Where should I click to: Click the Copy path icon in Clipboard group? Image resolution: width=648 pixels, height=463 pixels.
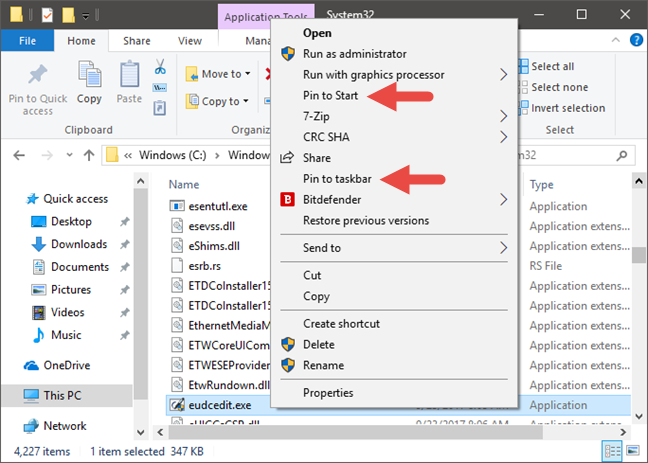[x=160, y=88]
